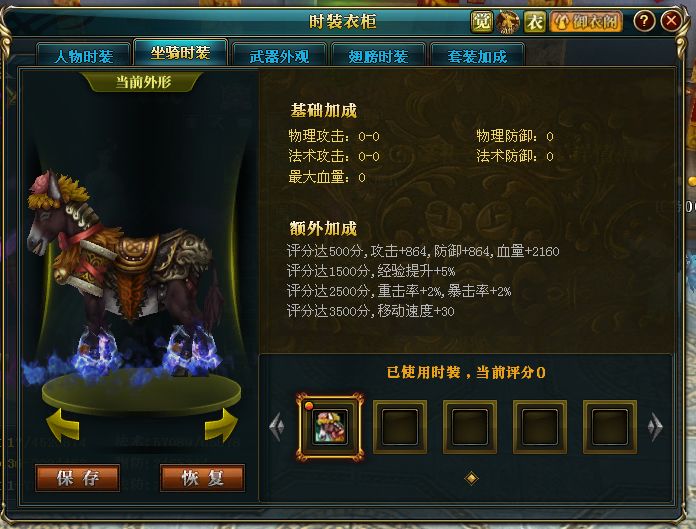Page fashion slots right with silver arrow
The height and width of the screenshot is (529, 696).
pos(655,427)
